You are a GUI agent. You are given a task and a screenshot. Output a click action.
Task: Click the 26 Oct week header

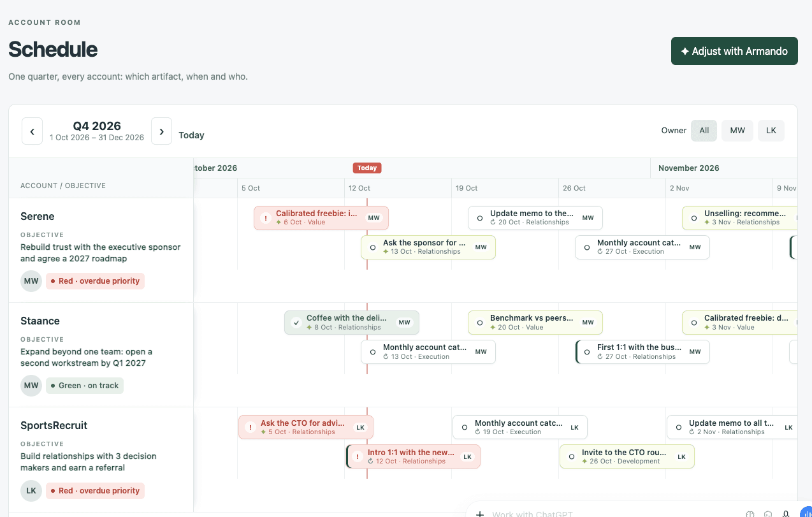pyautogui.click(x=574, y=188)
